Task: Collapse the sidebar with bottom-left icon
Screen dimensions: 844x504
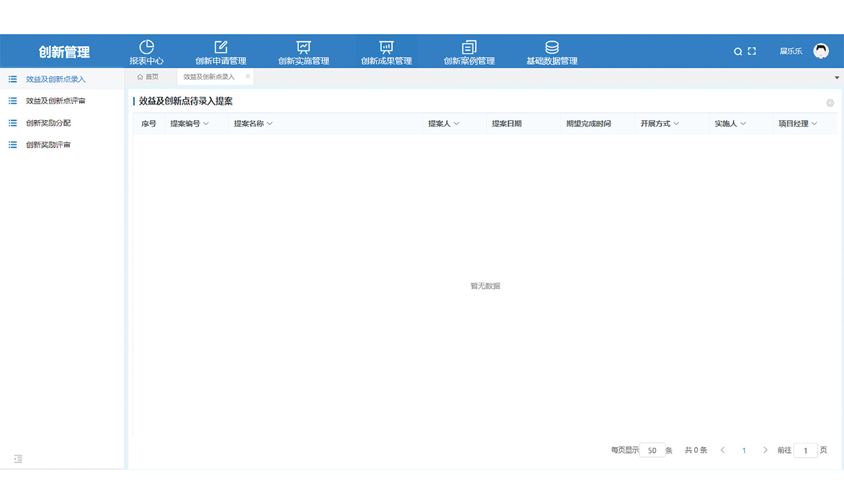Action: pos(18,459)
